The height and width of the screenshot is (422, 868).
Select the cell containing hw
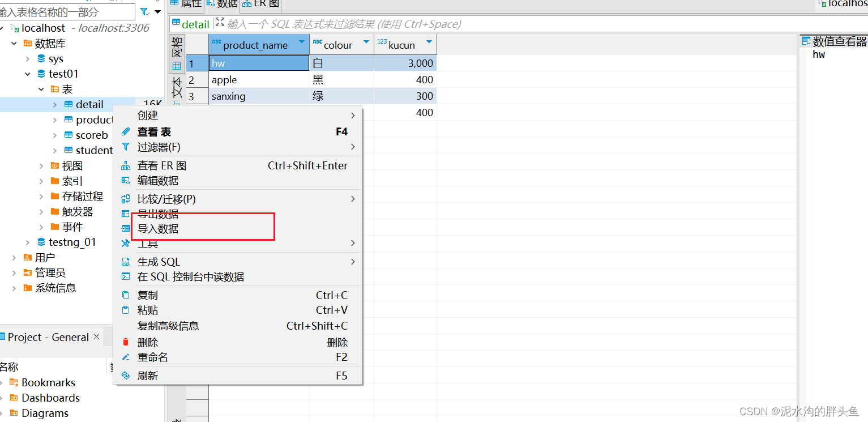(259, 63)
